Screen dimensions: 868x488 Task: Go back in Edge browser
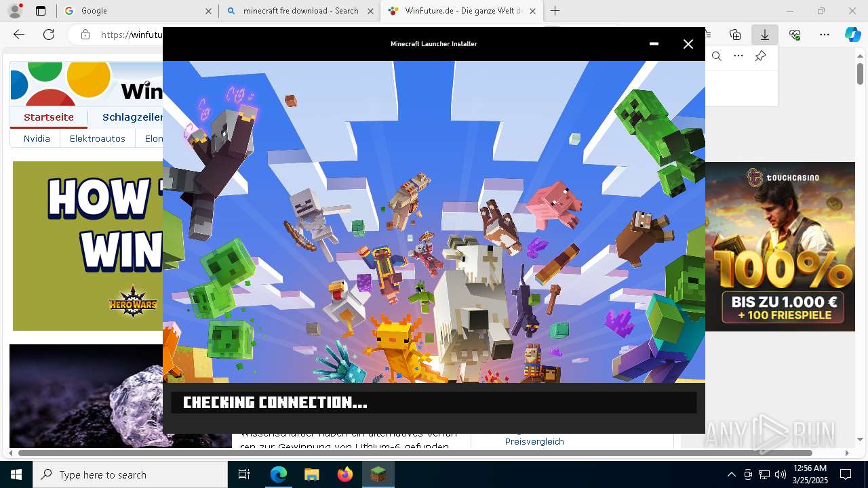click(19, 35)
